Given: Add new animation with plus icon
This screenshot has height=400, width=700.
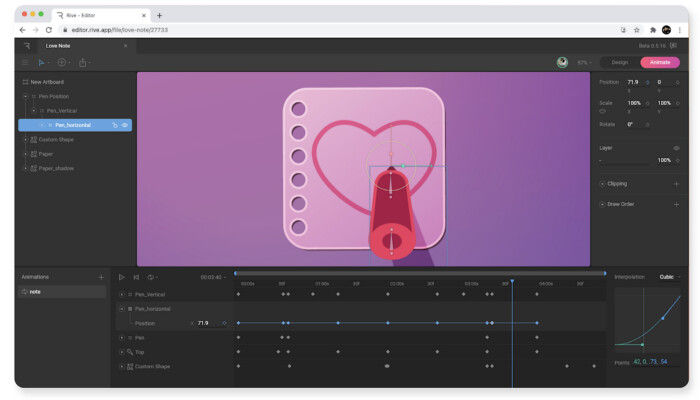Looking at the screenshot, I should click(101, 277).
